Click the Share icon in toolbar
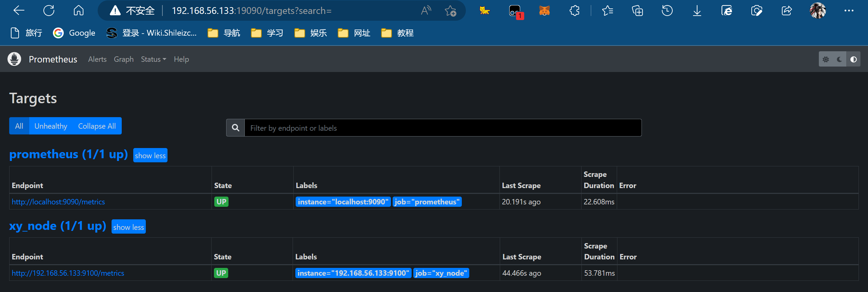868x292 pixels. [786, 11]
